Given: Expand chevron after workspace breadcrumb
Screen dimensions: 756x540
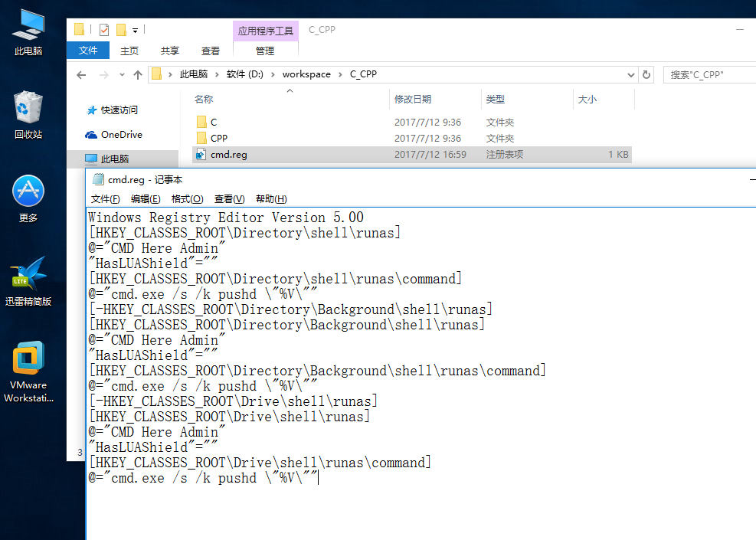Looking at the screenshot, I should [x=340, y=74].
